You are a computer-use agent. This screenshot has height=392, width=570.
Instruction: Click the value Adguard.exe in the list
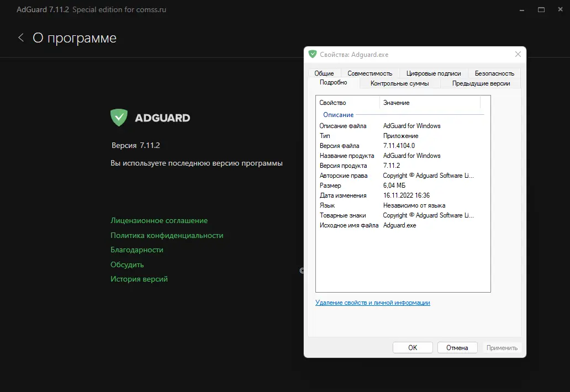(x=399, y=225)
